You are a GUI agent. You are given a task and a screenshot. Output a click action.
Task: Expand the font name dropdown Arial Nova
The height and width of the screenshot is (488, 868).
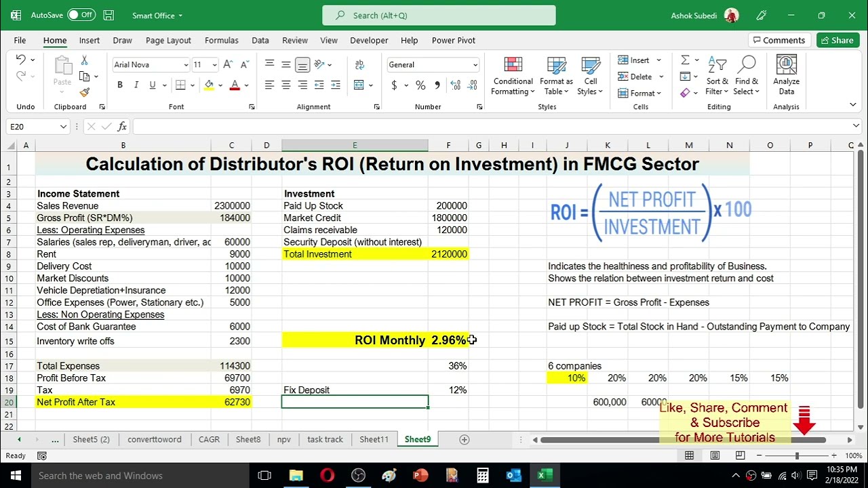tap(186, 65)
